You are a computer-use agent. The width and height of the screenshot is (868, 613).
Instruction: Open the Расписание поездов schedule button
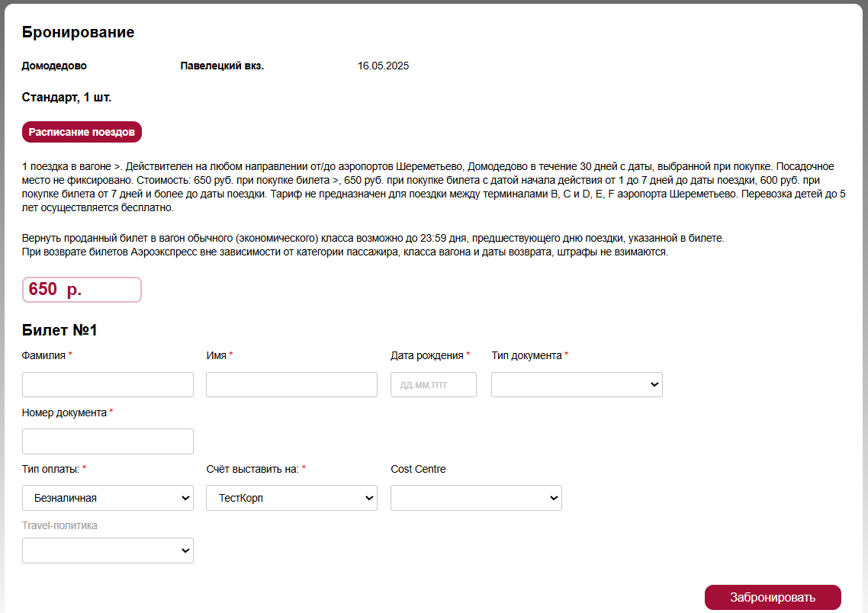(x=82, y=132)
